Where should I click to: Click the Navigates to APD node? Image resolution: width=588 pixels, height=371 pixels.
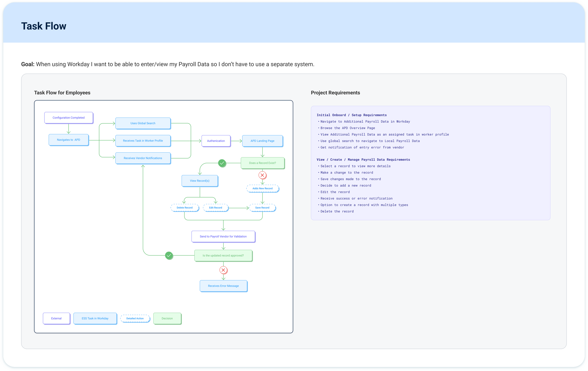69,140
